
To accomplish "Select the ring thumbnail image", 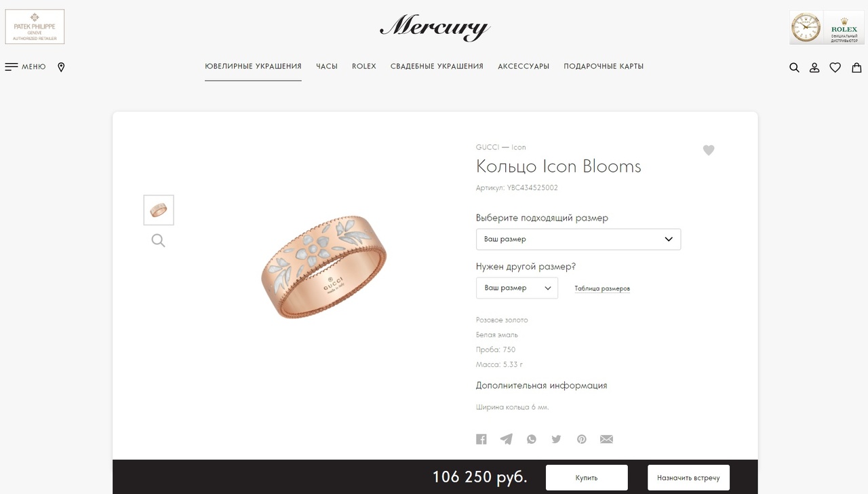I will click(159, 210).
